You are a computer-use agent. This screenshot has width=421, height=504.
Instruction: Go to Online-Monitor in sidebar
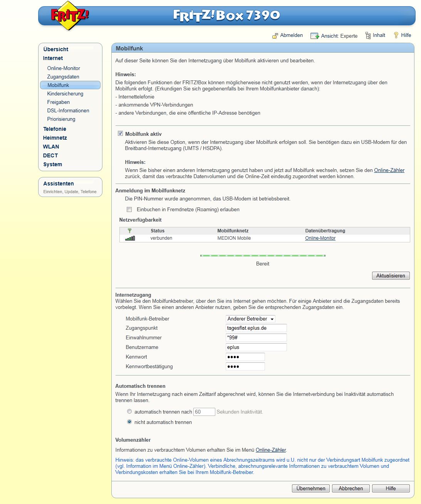(x=64, y=68)
